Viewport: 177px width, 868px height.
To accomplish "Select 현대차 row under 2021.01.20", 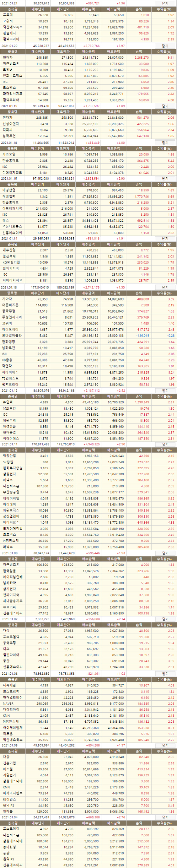I will (x=88, y=58).
